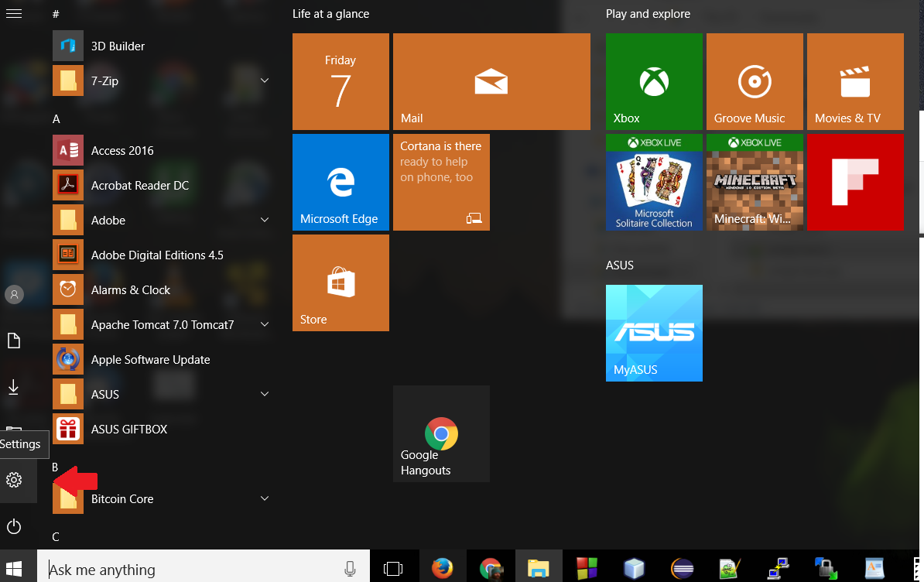This screenshot has height=582, width=924.
Task: Open Settings via the gear icon
Action: (x=14, y=480)
